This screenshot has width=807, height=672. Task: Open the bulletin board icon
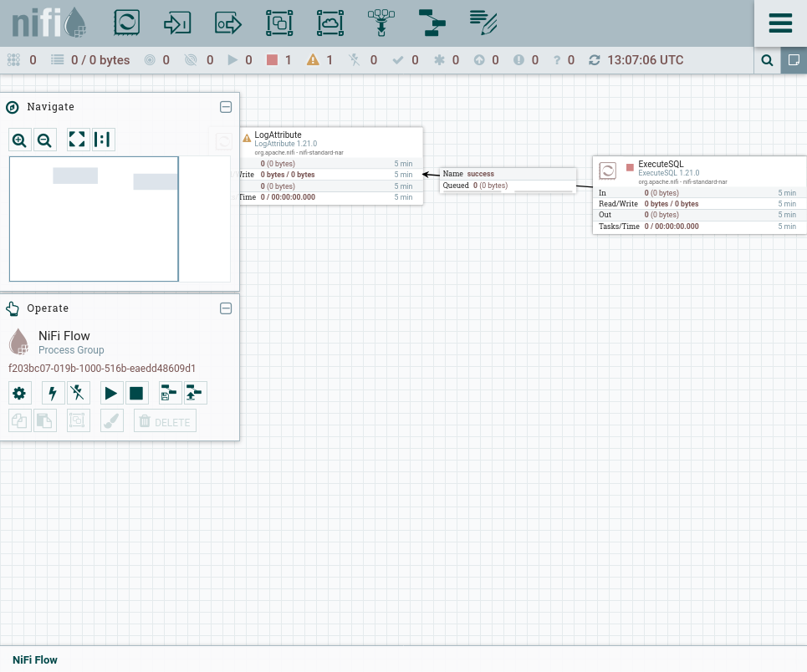pyautogui.click(x=794, y=60)
